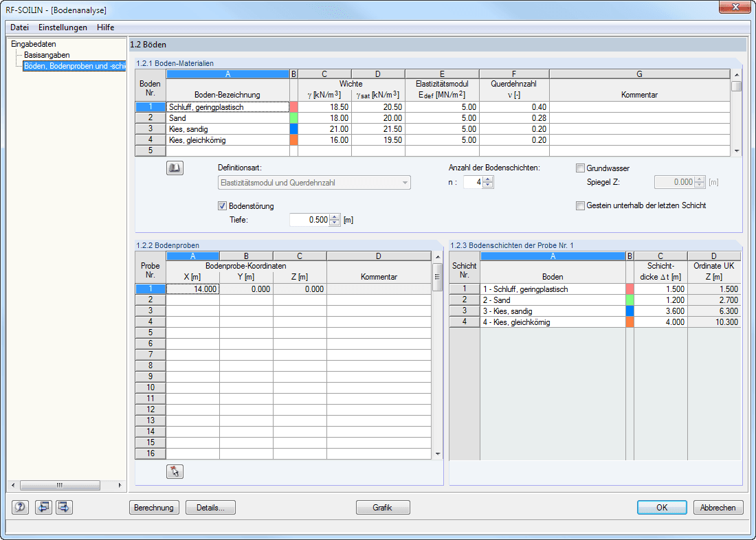This screenshot has height=540, width=756.
Task: Select 'Schluff, geringplastisch' designation cell
Action: (x=228, y=107)
